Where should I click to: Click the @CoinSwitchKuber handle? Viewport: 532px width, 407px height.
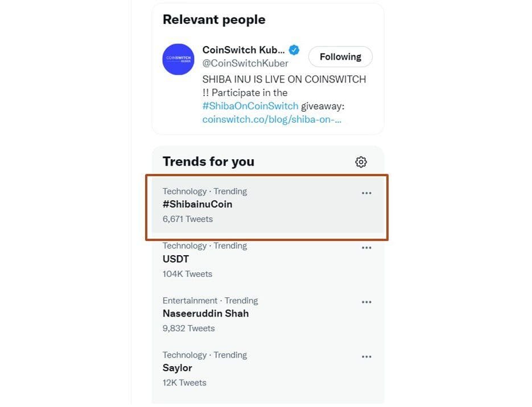coord(245,63)
